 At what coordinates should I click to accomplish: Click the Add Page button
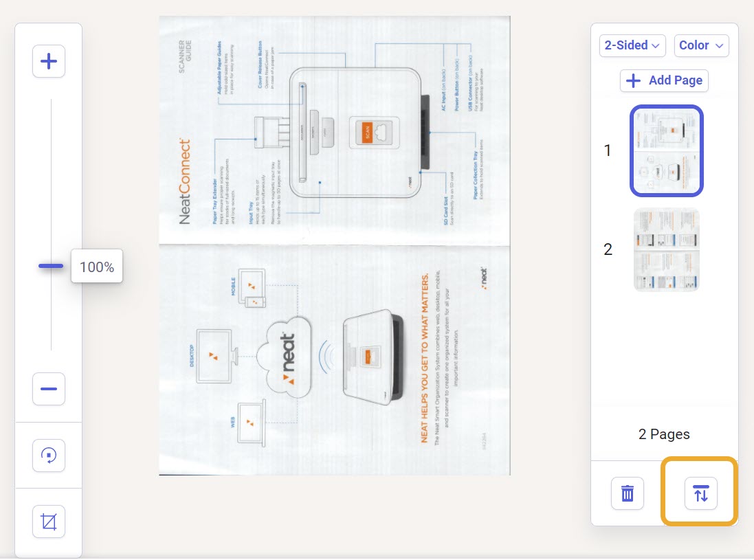[x=663, y=80]
